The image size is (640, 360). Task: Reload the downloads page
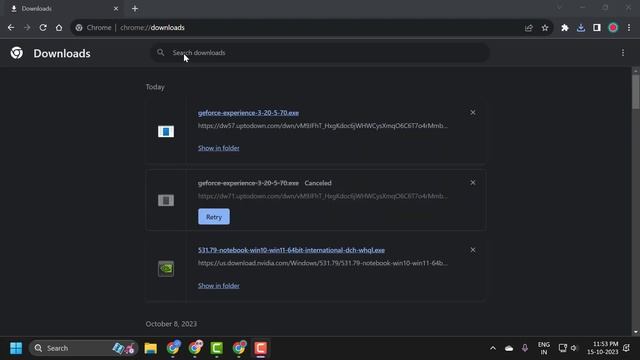43,28
